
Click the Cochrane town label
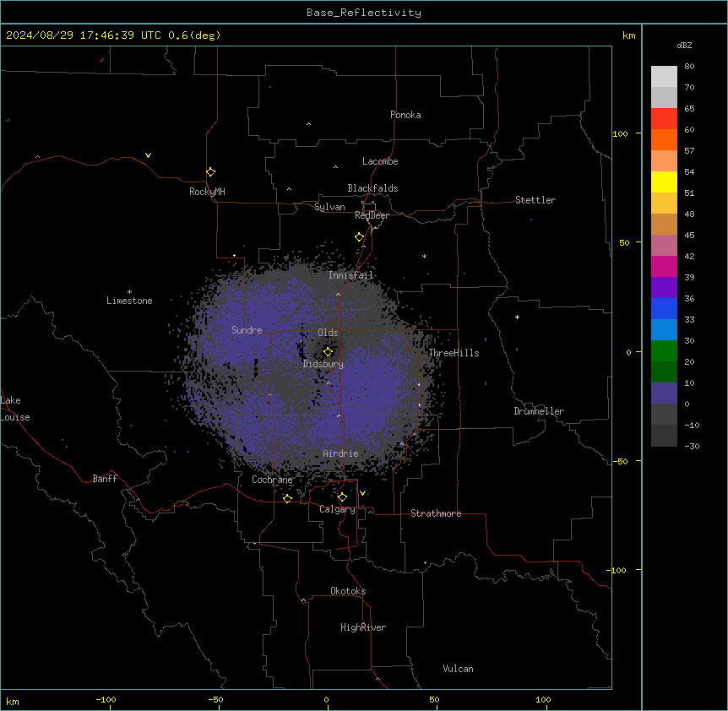pos(272,480)
